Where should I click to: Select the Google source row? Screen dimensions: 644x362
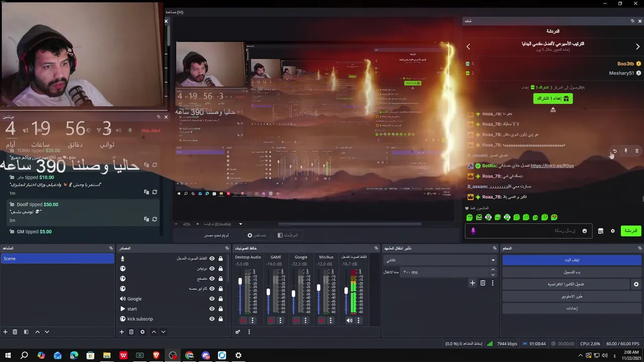click(171, 299)
